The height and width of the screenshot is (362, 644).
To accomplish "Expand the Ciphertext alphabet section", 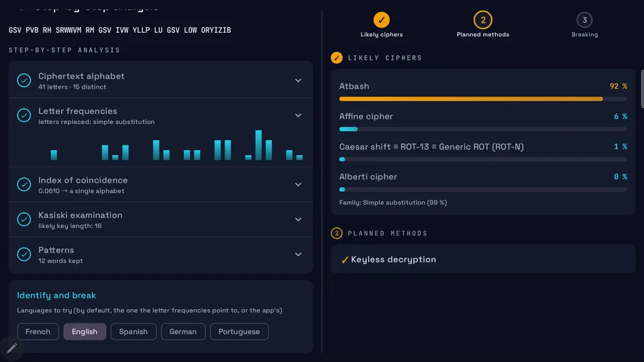I will [x=298, y=80].
